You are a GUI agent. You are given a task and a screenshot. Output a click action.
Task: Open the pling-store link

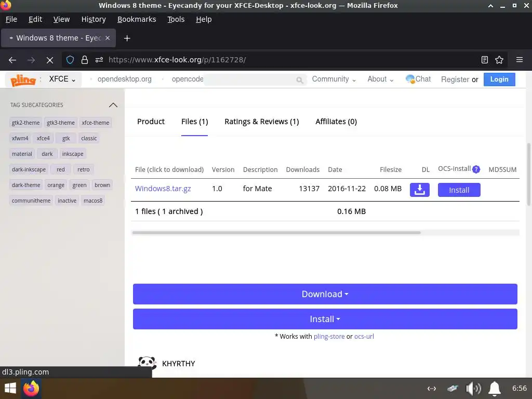click(x=329, y=336)
